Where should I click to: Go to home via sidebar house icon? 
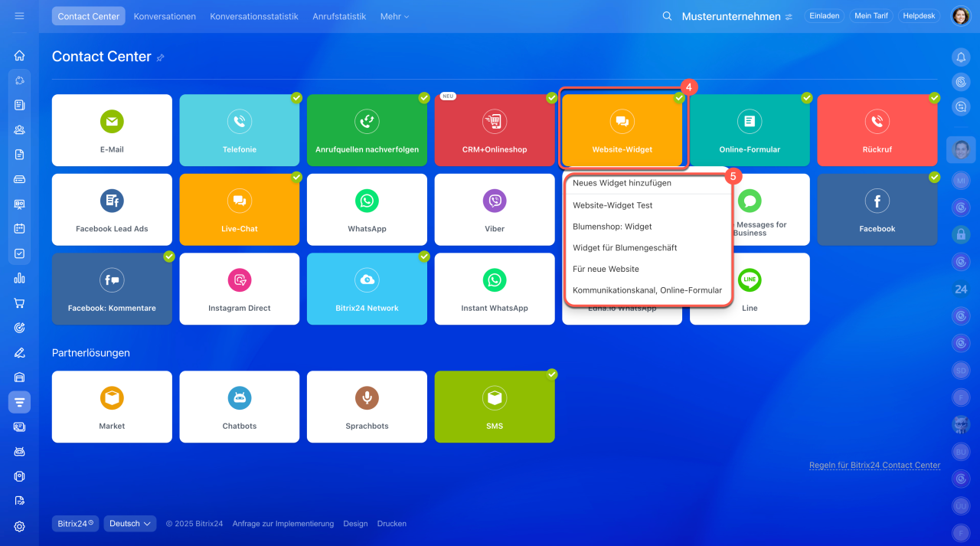click(19, 55)
